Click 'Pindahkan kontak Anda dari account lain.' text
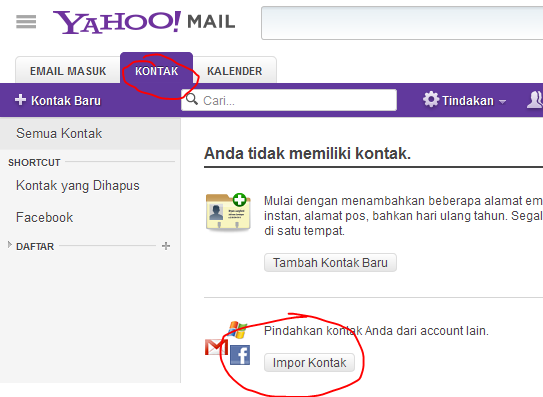Image resolution: width=543 pixels, height=397 pixels. [376, 331]
